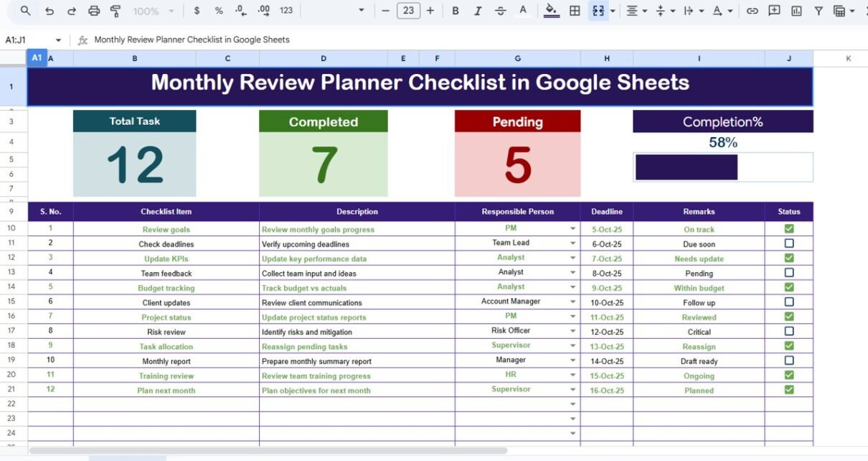Click the Undo icon in toolbar
Screen dimensions: 868x461
point(49,11)
